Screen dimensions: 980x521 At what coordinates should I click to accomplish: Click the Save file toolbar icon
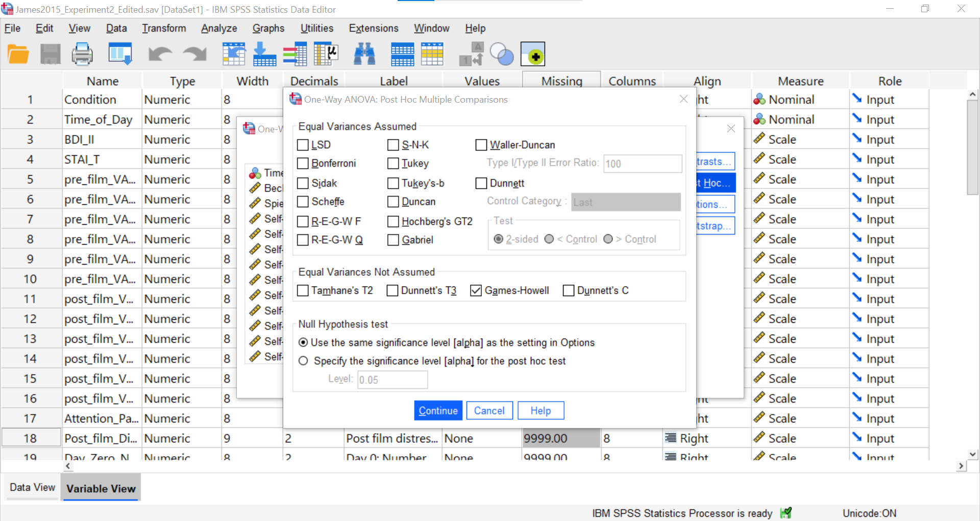pos(51,54)
